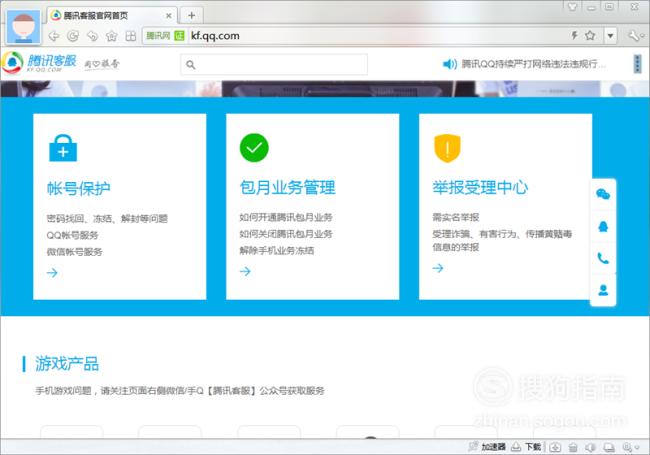The image size is (650, 455).
Task: Open QQ penguin icon in right sidebar
Action: click(603, 227)
